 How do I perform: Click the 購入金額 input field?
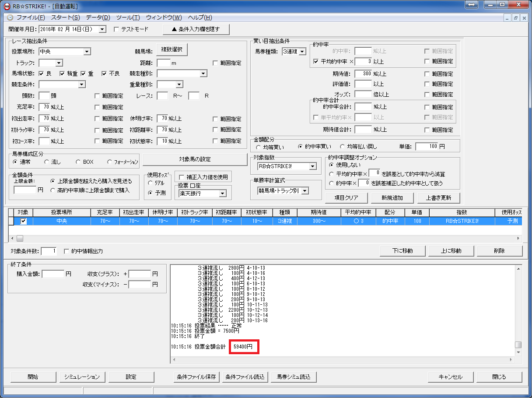[x=53, y=274]
